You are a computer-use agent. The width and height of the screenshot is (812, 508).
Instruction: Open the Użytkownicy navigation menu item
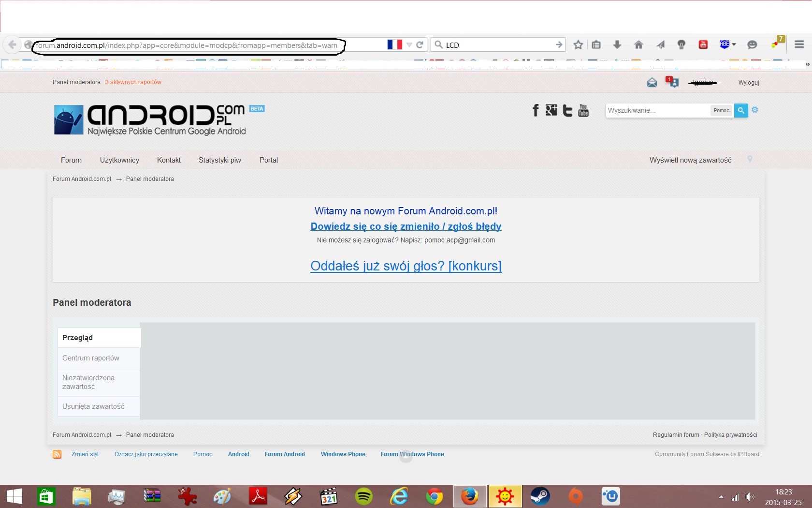click(119, 160)
